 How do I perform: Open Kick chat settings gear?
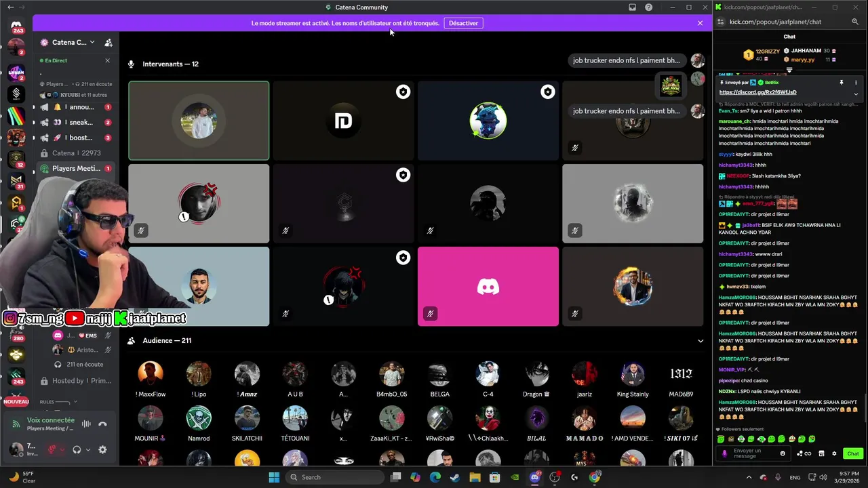pyautogui.click(x=834, y=453)
